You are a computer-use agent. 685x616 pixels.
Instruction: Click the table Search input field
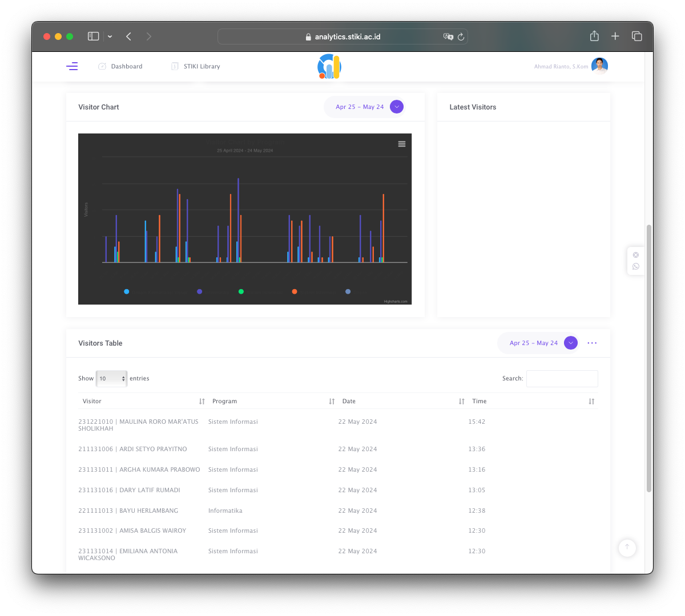pos(562,379)
